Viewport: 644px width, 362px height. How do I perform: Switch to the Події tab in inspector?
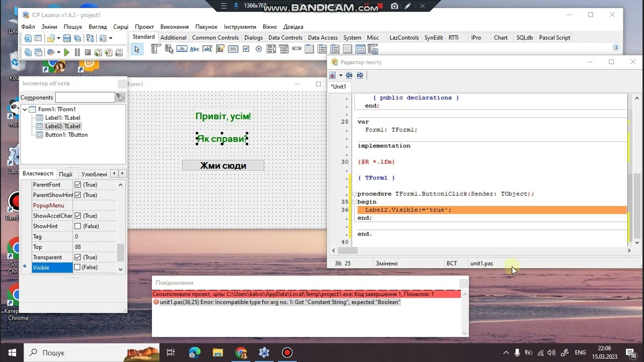[x=65, y=174]
